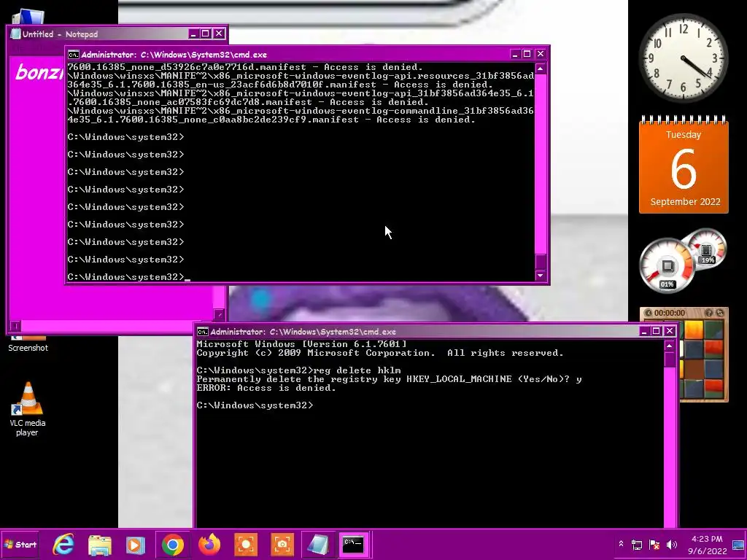Select the cmd.exe taskbar button
The height and width of the screenshot is (560, 747).
point(354,544)
